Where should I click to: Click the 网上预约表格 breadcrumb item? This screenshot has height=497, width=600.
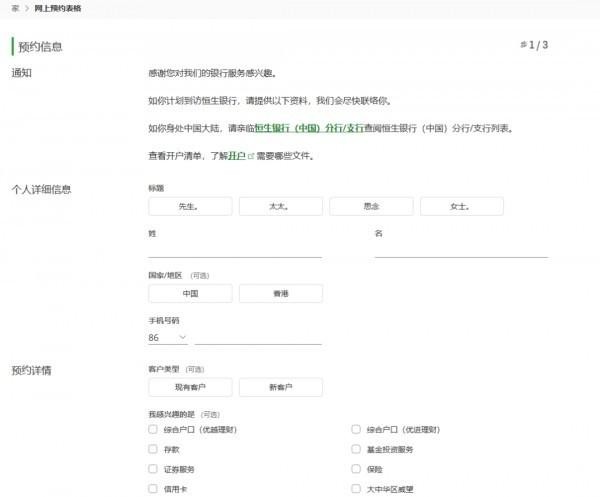pos(58,8)
